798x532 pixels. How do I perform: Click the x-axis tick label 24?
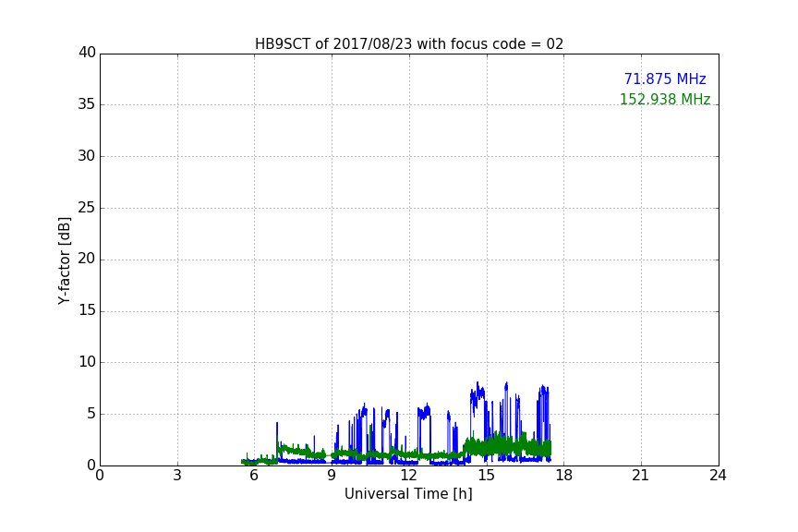point(718,476)
